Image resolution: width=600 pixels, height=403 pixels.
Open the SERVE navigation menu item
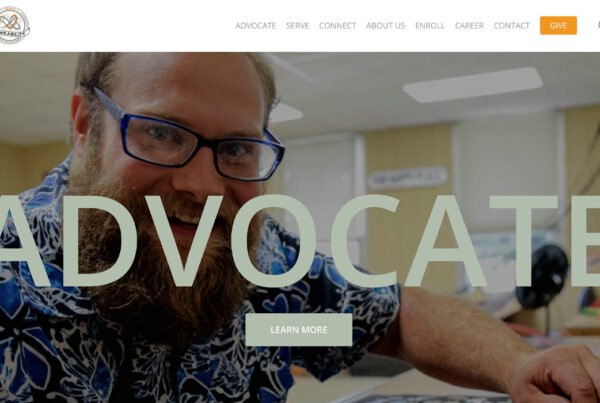click(297, 26)
